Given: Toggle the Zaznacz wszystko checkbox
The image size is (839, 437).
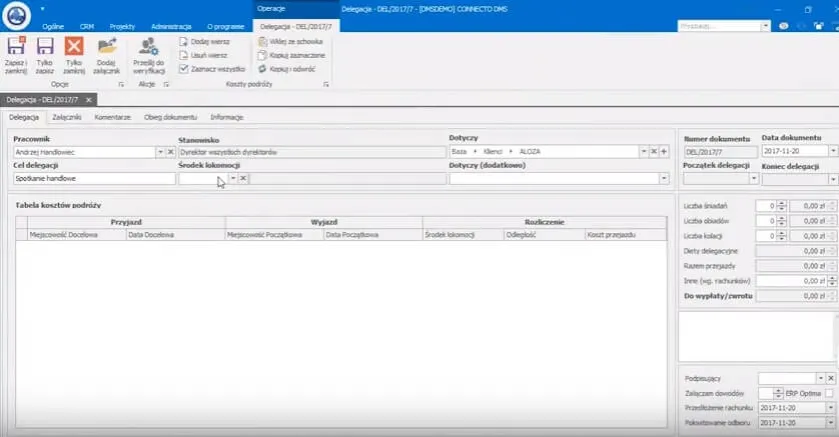Looking at the screenshot, I should coord(184,69).
